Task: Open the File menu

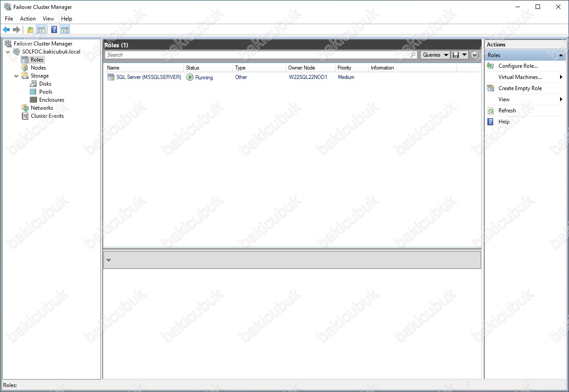Action: click(9, 19)
